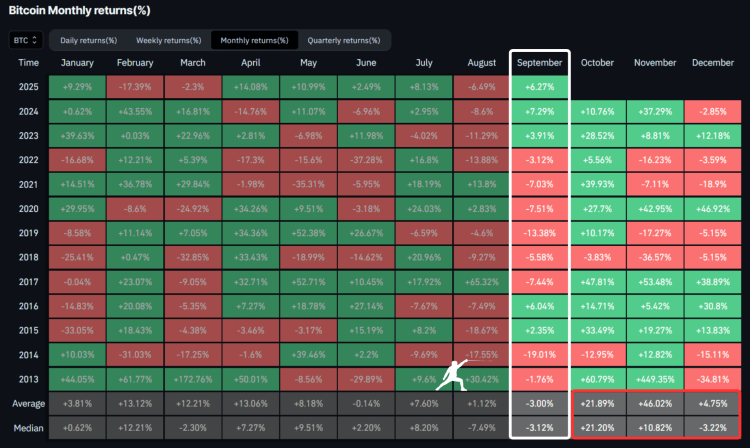The height and width of the screenshot is (448, 750).
Task: Click the October average +21.89% cell
Action: (x=597, y=404)
